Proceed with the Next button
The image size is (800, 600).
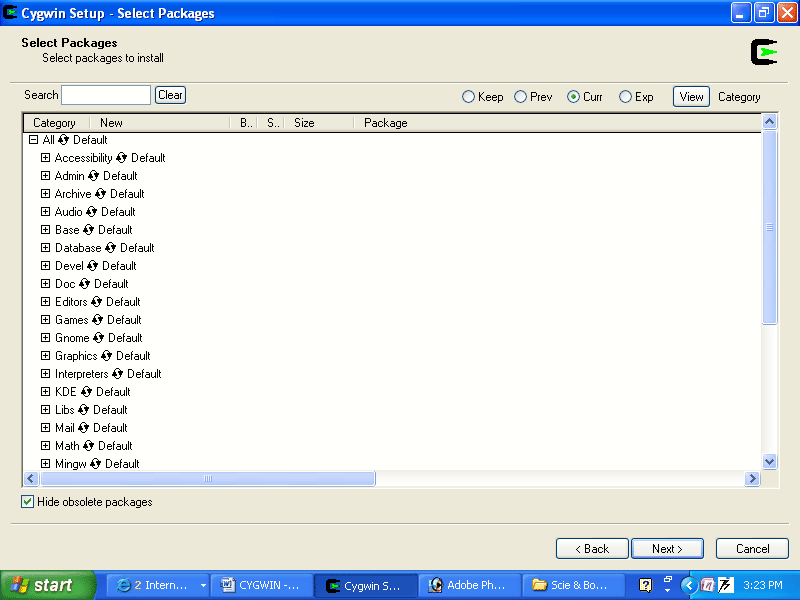point(667,549)
